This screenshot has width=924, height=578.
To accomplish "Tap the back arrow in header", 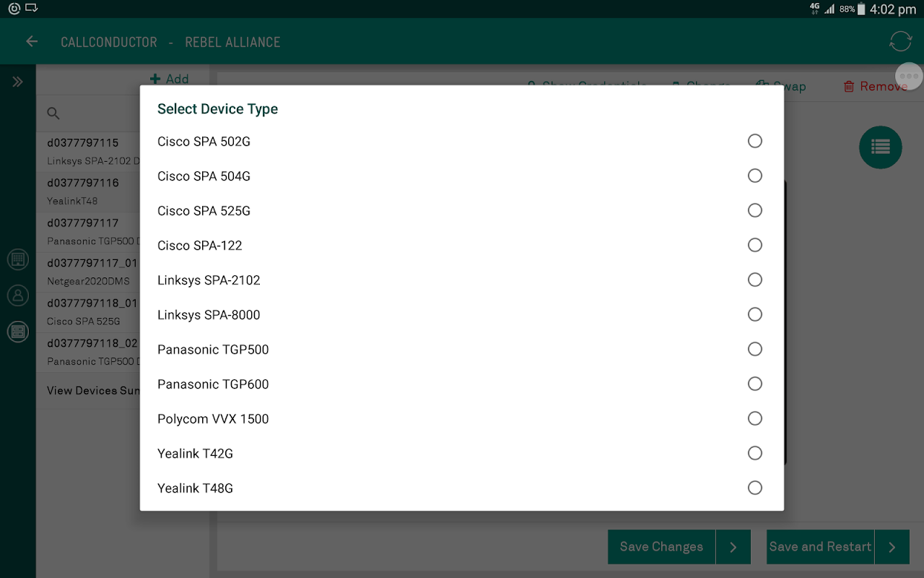I will (32, 42).
